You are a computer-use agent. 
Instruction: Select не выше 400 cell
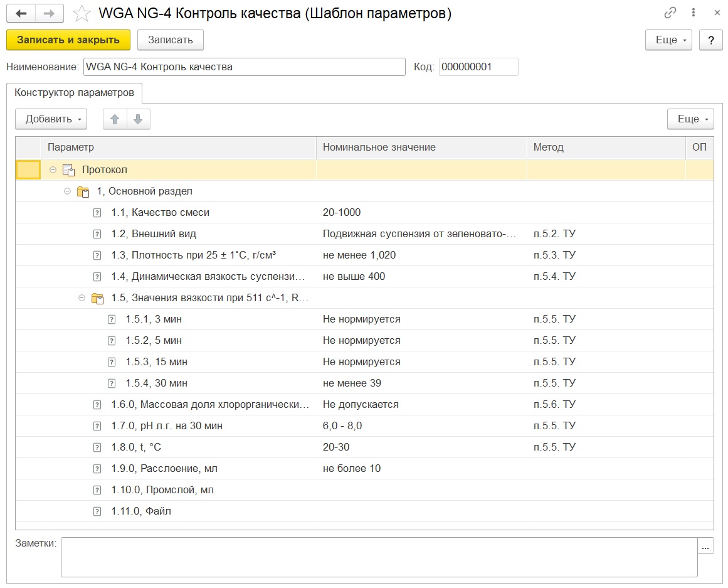coord(421,277)
